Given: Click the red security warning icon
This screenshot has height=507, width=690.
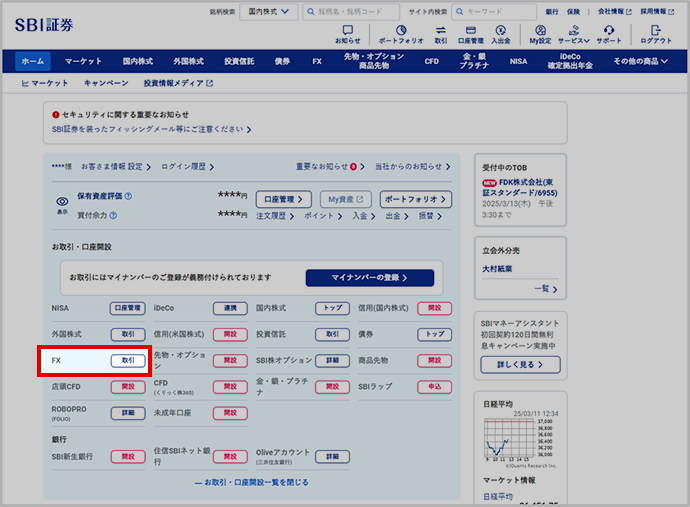Looking at the screenshot, I should [x=55, y=115].
